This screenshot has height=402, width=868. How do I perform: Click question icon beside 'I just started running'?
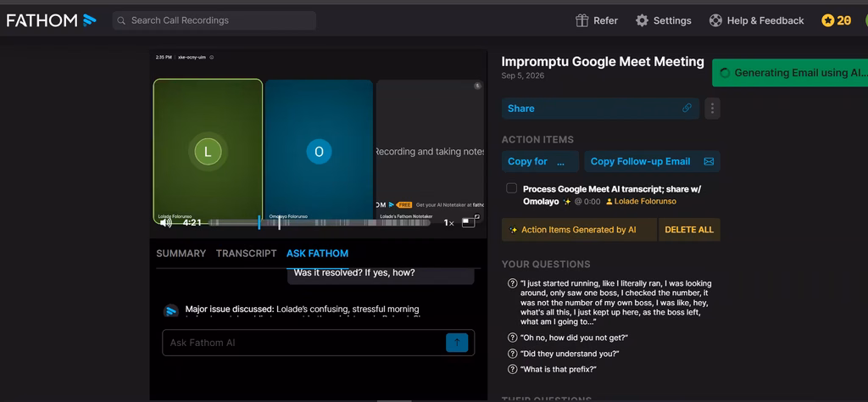pos(513,283)
